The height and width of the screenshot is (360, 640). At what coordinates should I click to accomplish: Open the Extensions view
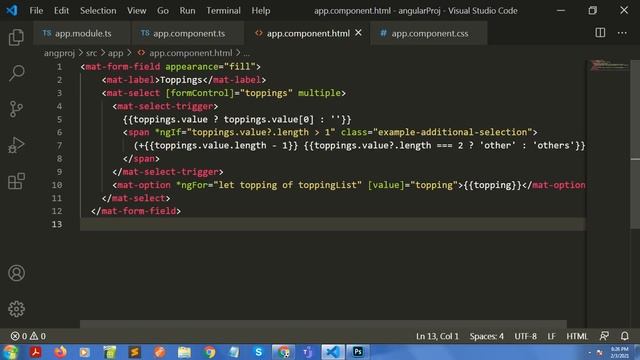tap(16, 181)
